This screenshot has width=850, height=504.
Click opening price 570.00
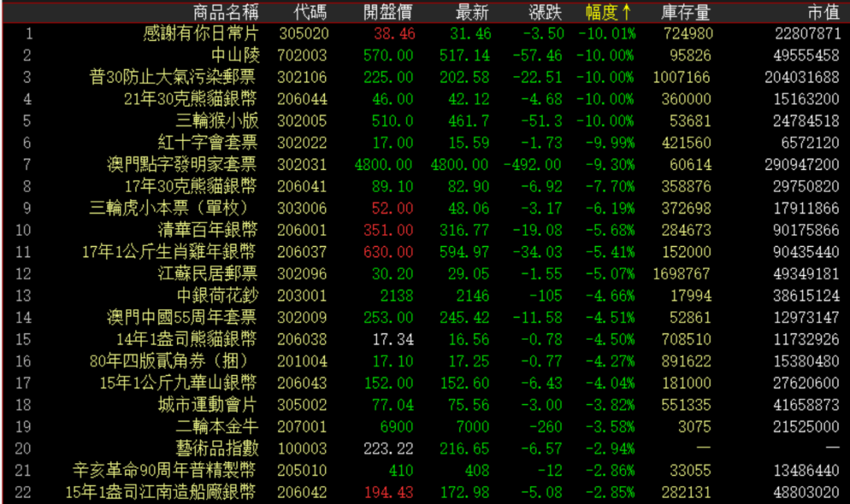388,55
